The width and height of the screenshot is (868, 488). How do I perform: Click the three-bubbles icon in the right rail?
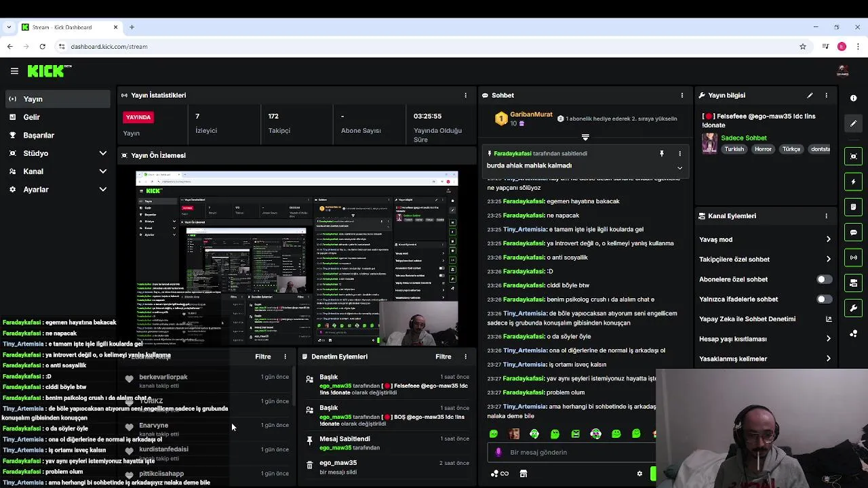tap(853, 333)
